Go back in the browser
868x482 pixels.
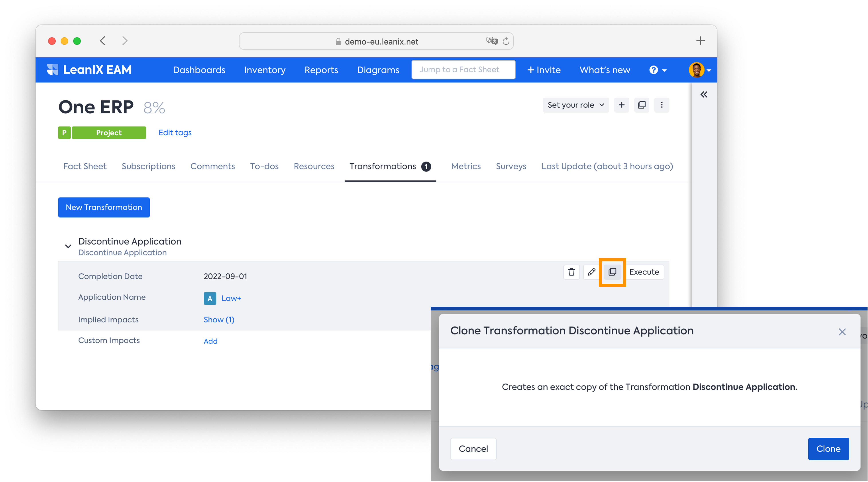(103, 41)
